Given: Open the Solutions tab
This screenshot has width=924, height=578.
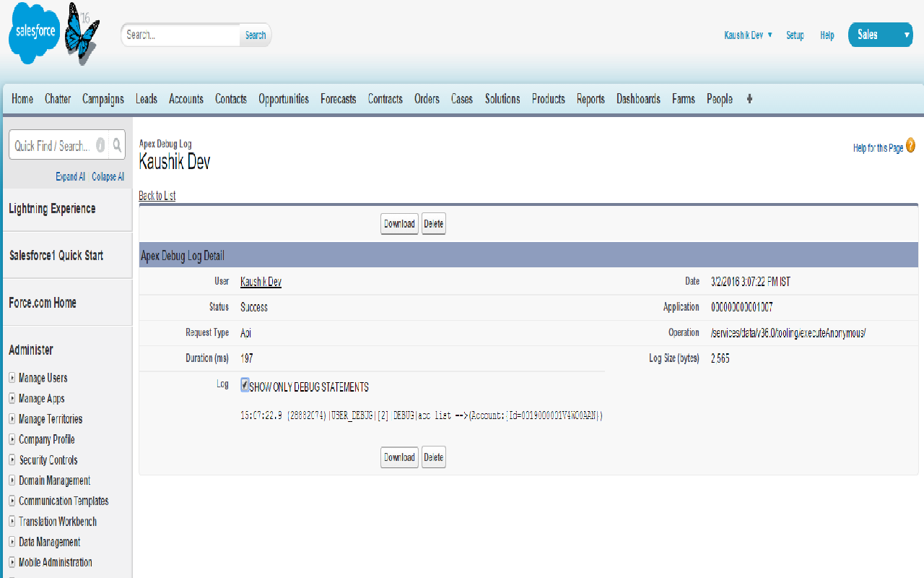Looking at the screenshot, I should 502,99.
